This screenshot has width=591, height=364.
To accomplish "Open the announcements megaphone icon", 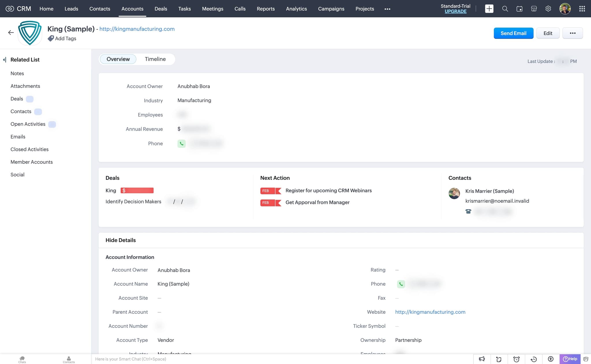I will click(x=482, y=359).
